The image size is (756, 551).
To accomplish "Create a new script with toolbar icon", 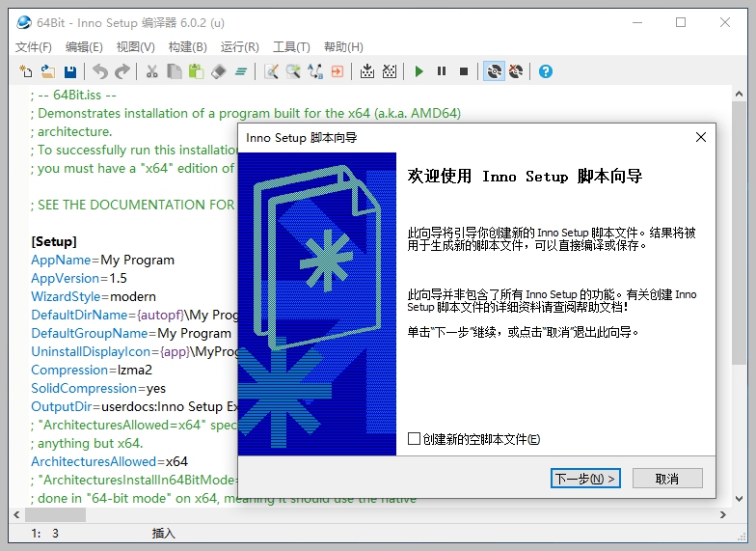I will pyautogui.click(x=25, y=71).
